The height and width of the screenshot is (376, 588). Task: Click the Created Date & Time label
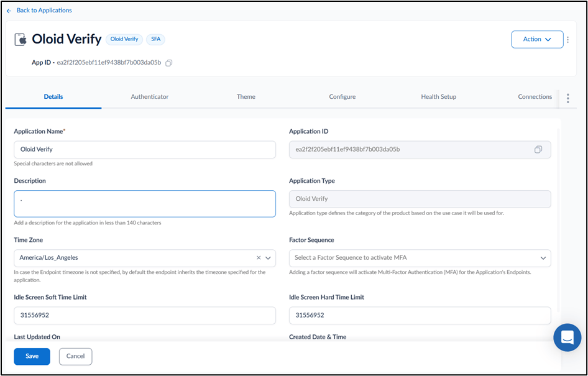tap(318, 337)
